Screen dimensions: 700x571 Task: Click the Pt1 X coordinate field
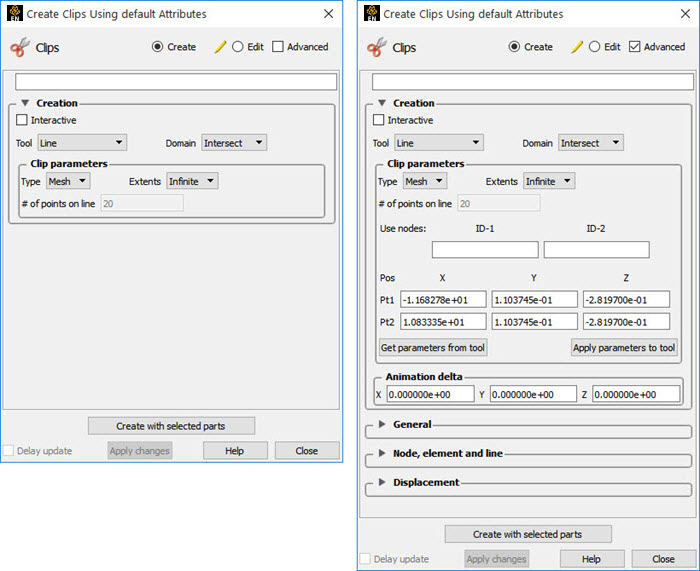(443, 300)
